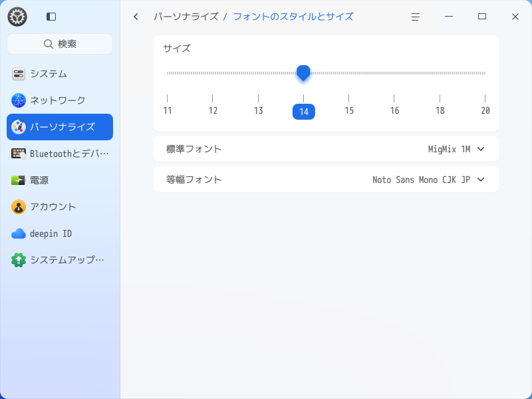Click the size slider handle at 14
Screen dimensions: 532x399
pos(304,73)
